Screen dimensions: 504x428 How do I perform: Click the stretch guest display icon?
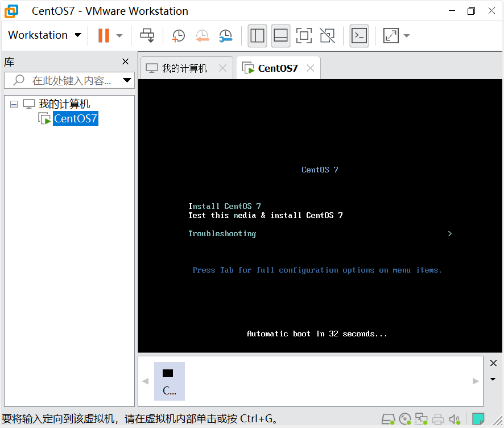391,35
